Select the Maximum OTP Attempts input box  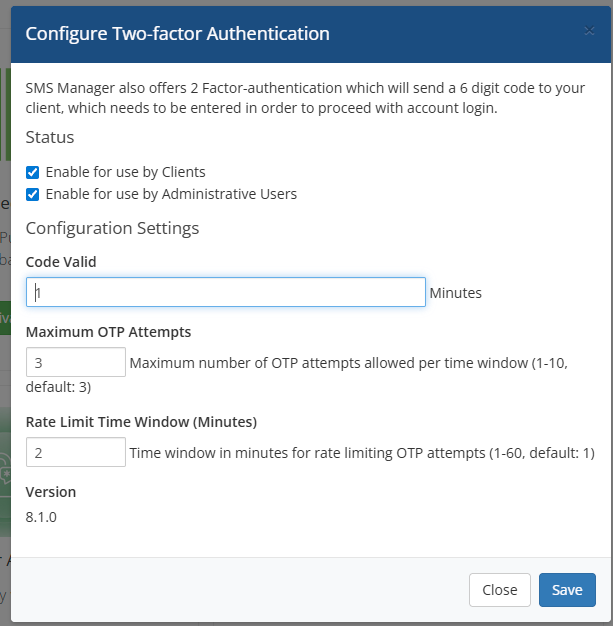click(76, 362)
